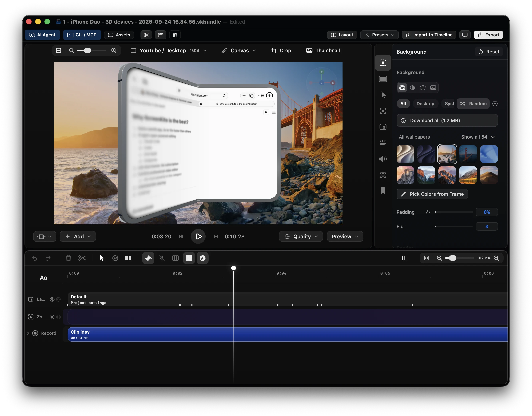This screenshot has width=532, height=416.
Task: Zoom in the timeline with magnifier plus
Action: (x=496, y=258)
